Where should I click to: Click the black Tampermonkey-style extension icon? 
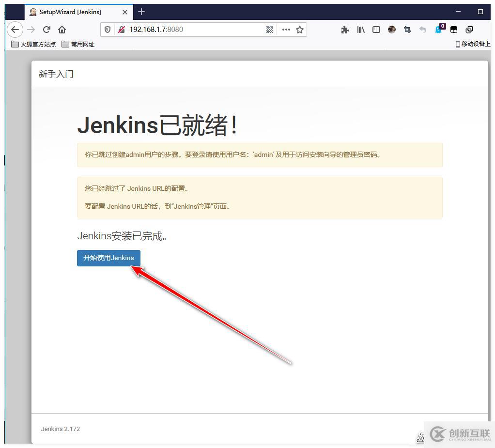[454, 30]
